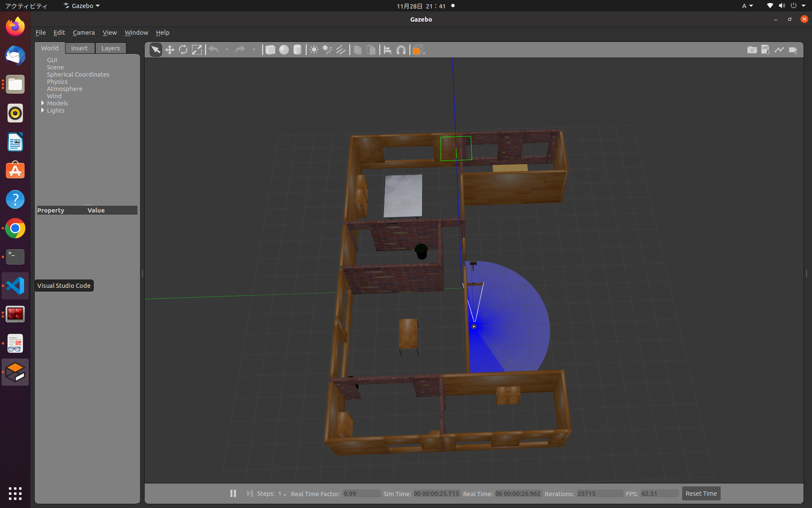The image size is (812, 508).
Task: Take a screenshot with camera icon
Action: pyautogui.click(x=752, y=50)
